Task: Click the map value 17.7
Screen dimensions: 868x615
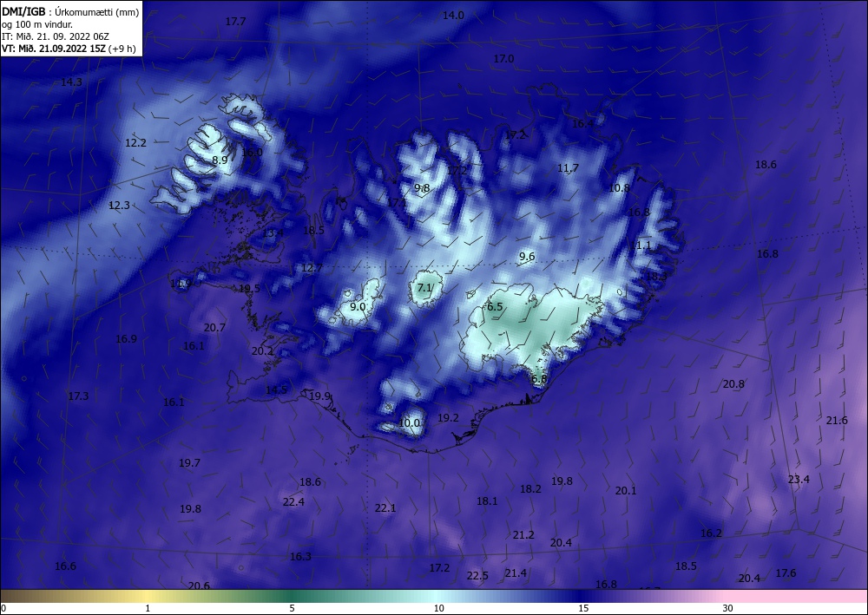Action: point(235,22)
